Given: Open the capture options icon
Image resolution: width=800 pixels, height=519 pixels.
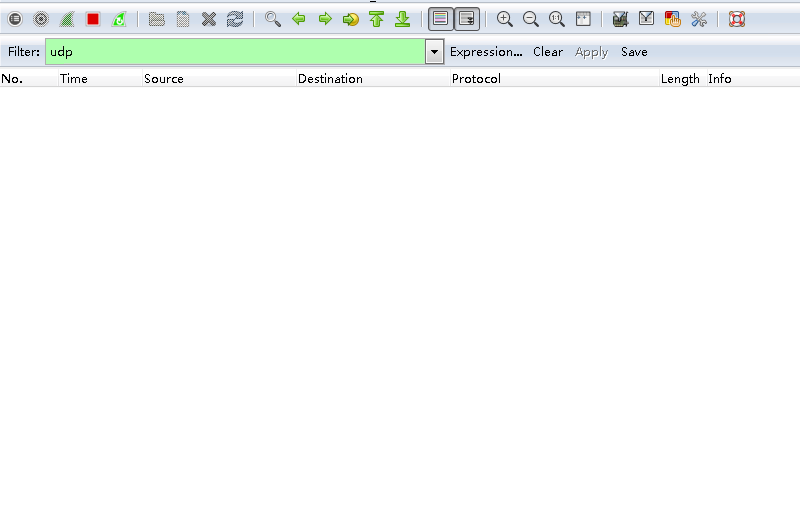Looking at the screenshot, I should (x=41, y=19).
